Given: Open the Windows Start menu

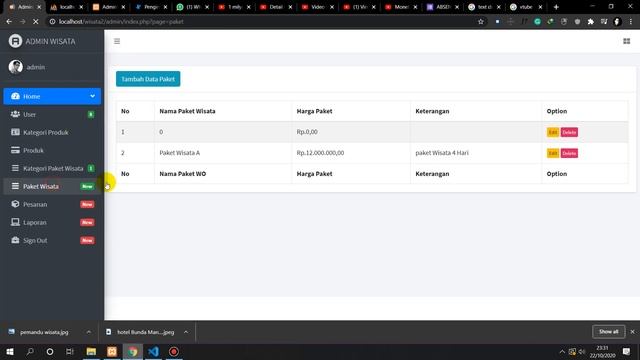Looking at the screenshot, I should pos(10,351).
